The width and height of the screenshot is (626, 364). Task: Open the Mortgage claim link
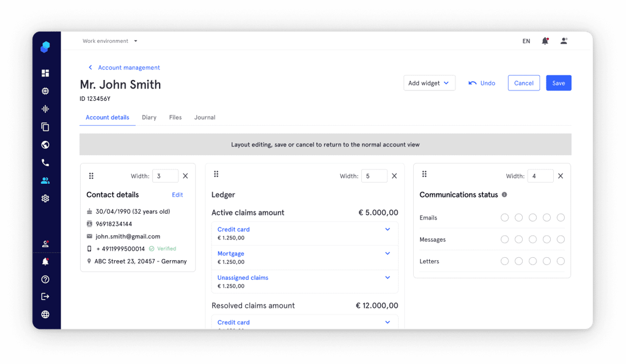[x=230, y=253]
